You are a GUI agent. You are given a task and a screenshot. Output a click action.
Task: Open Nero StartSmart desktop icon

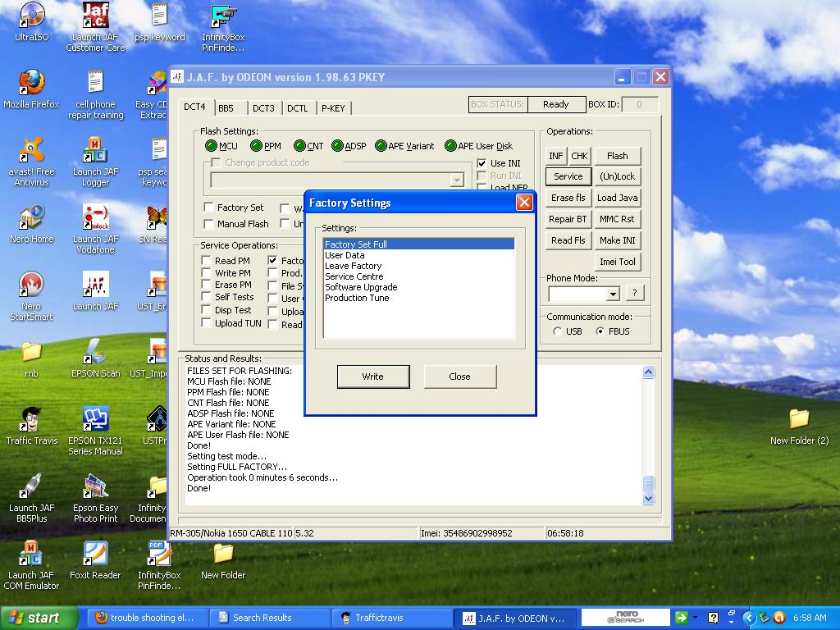(31, 296)
